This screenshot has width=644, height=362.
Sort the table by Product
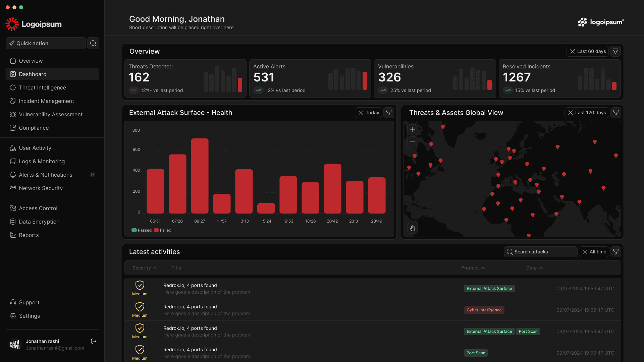point(473,268)
